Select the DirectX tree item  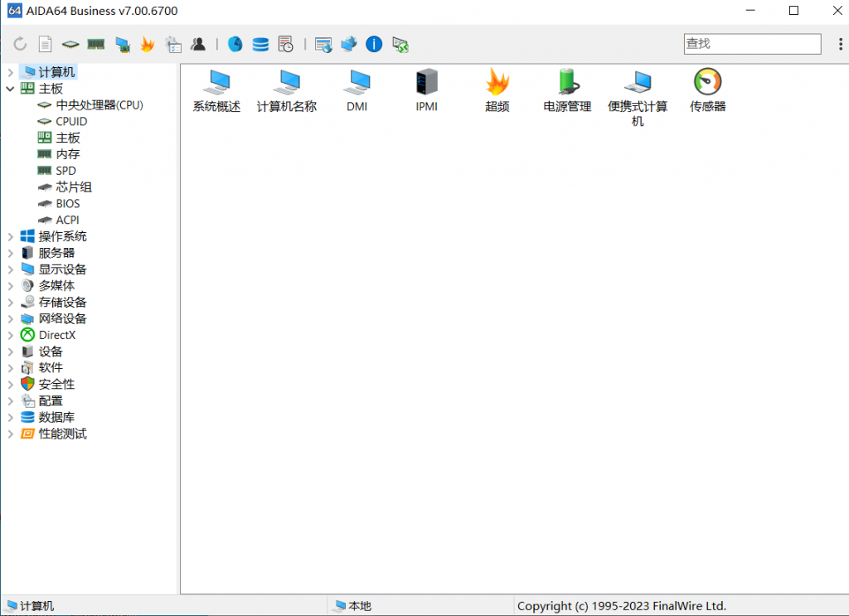tap(56, 335)
